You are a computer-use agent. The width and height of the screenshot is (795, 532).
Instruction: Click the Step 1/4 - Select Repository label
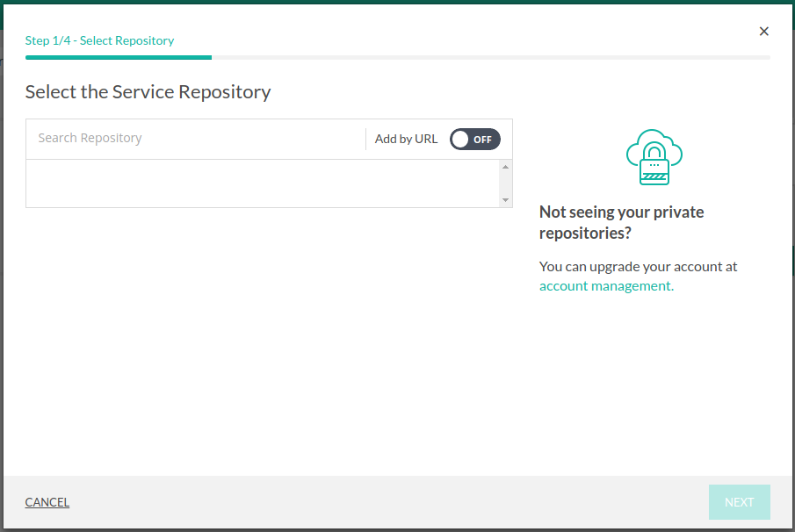(x=99, y=40)
